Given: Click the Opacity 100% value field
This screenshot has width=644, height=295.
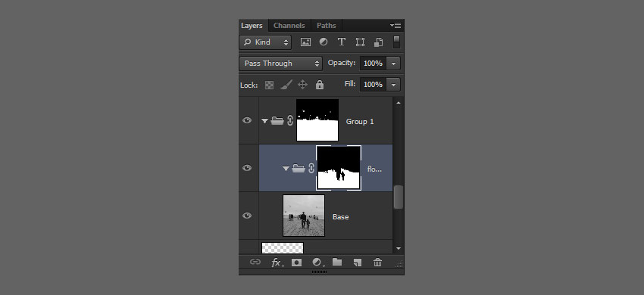Looking at the screenshot, I should click(373, 64).
